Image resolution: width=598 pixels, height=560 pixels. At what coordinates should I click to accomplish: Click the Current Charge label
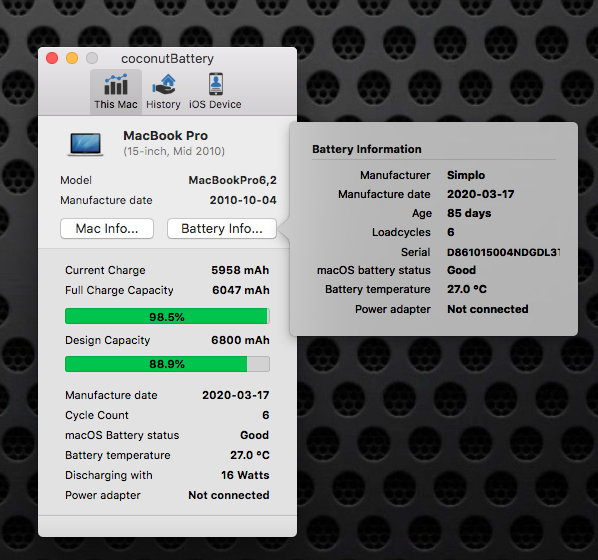(105, 270)
